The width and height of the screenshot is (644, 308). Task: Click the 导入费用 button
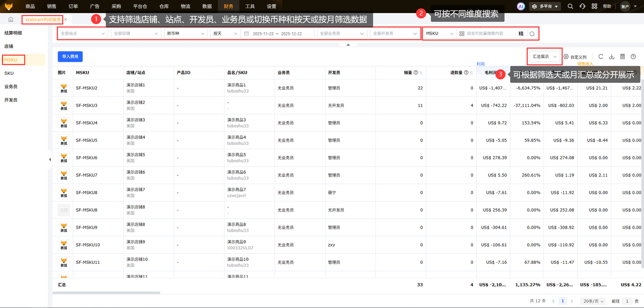[x=70, y=57]
